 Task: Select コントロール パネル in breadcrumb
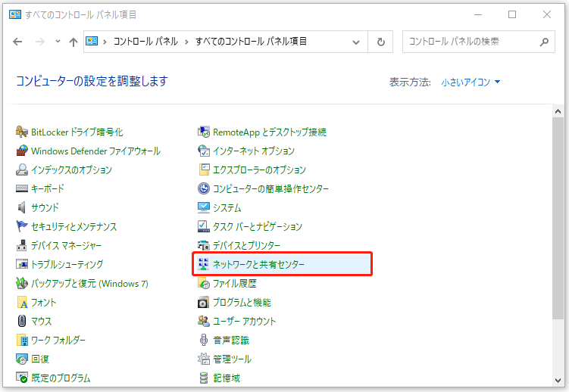click(x=145, y=42)
